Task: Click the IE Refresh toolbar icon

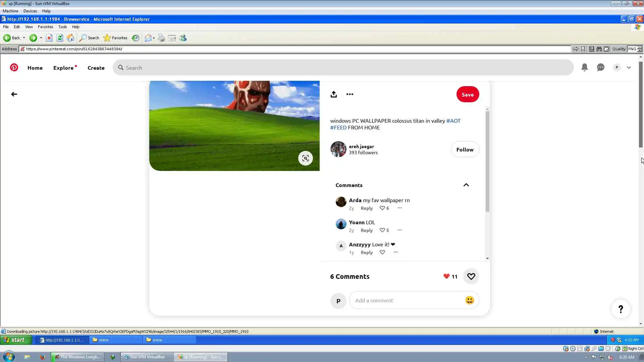Action: pyautogui.click(x=60, y=38)
